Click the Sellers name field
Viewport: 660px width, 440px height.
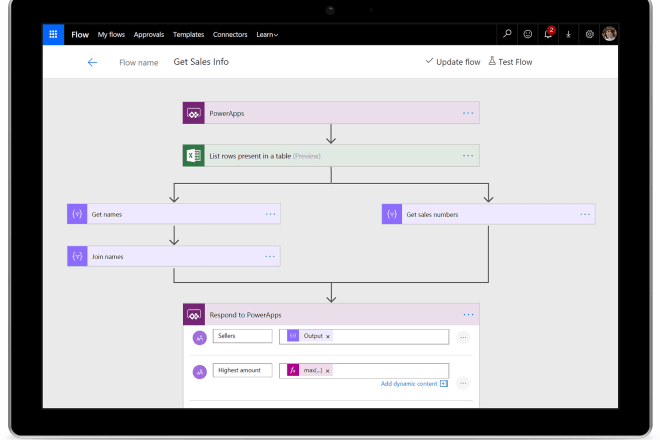pos(242,336)
